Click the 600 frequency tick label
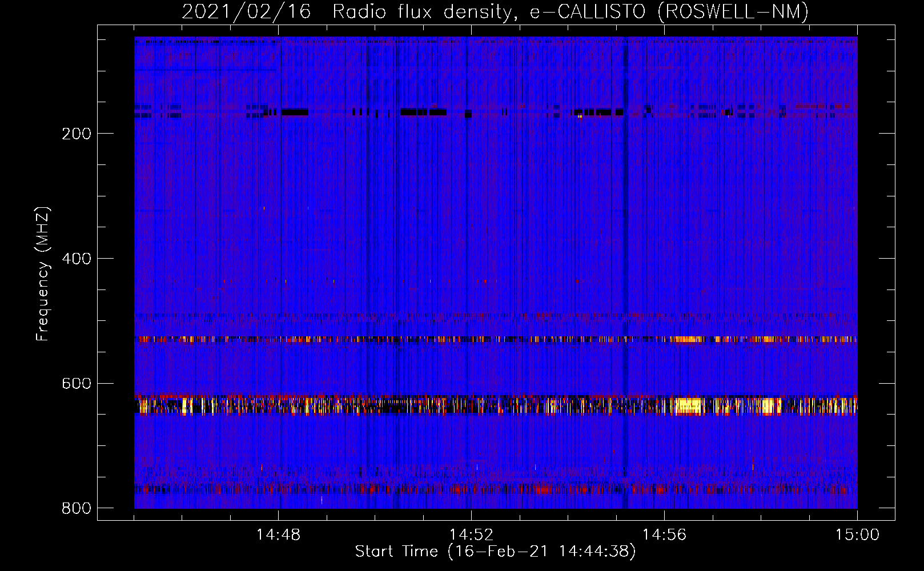 click(77, 384)
